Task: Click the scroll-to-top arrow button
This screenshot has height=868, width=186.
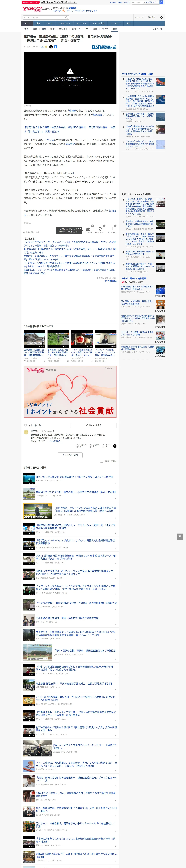Action: (180, 537)
